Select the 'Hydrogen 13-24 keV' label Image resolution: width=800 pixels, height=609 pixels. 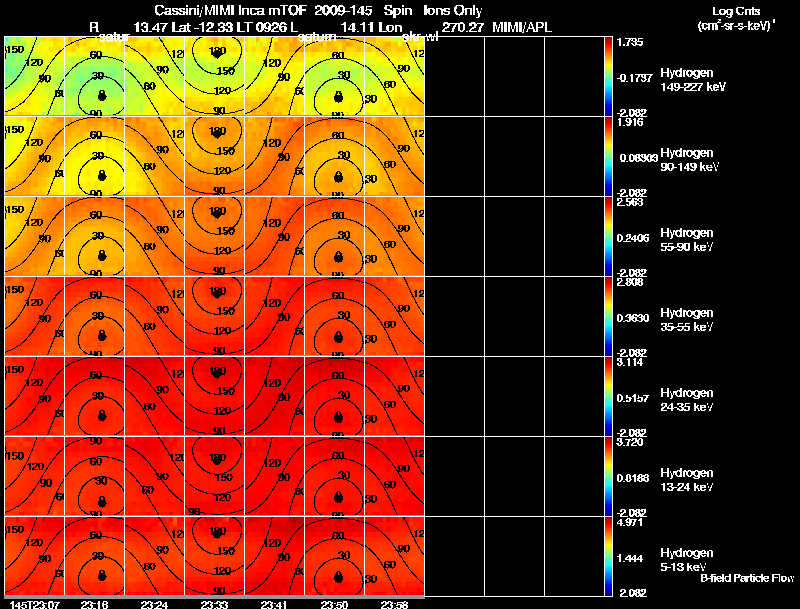click(x=687, y=480)
